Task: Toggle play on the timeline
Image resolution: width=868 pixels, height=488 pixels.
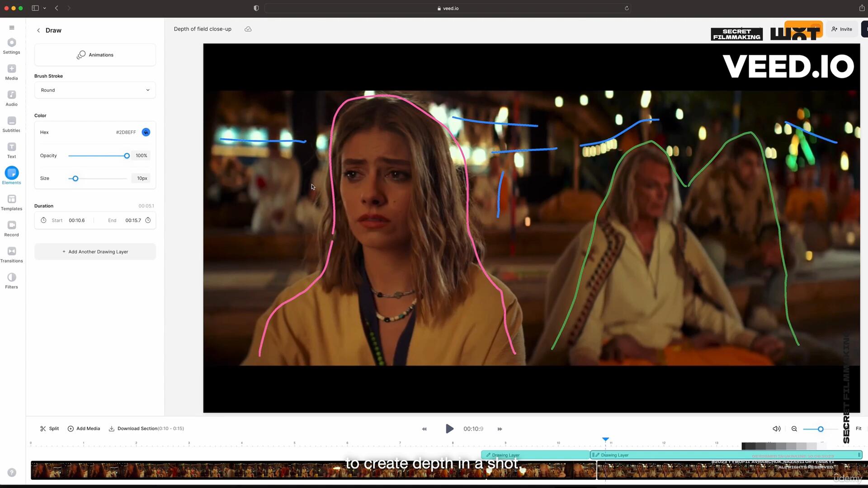Action: (449, 429)
